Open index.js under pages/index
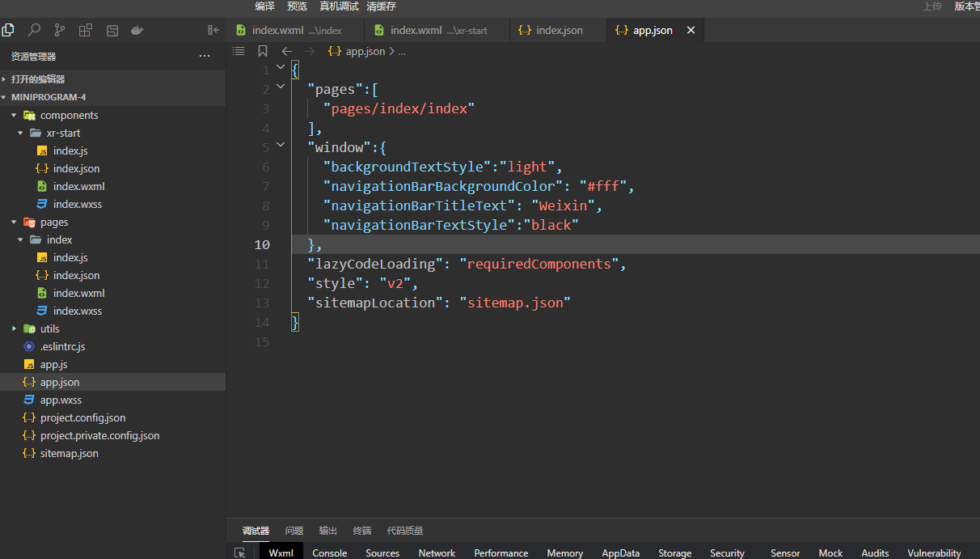This screenshot has width=980, height=559. [113, 257]
